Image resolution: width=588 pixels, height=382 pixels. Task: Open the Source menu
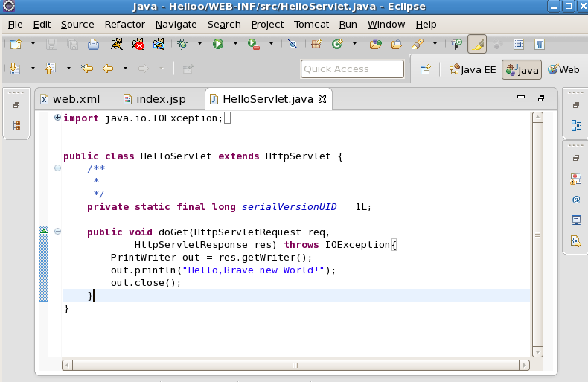coord(77,25)
